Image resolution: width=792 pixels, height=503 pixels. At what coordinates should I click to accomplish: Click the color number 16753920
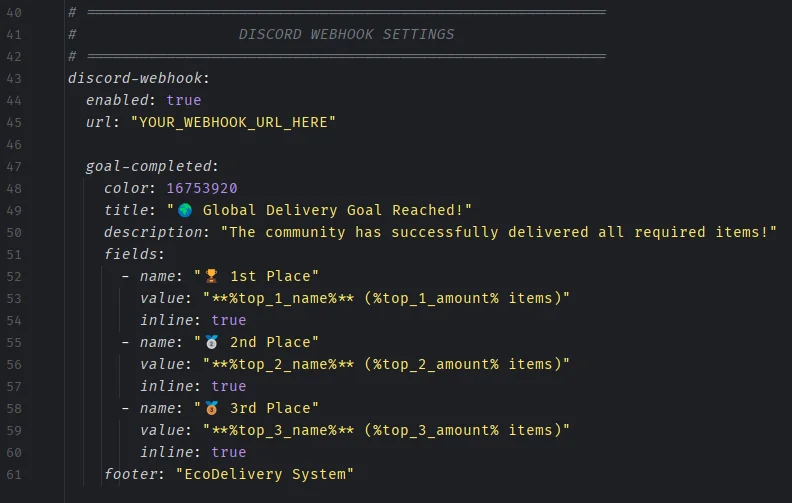coord(202,188)
